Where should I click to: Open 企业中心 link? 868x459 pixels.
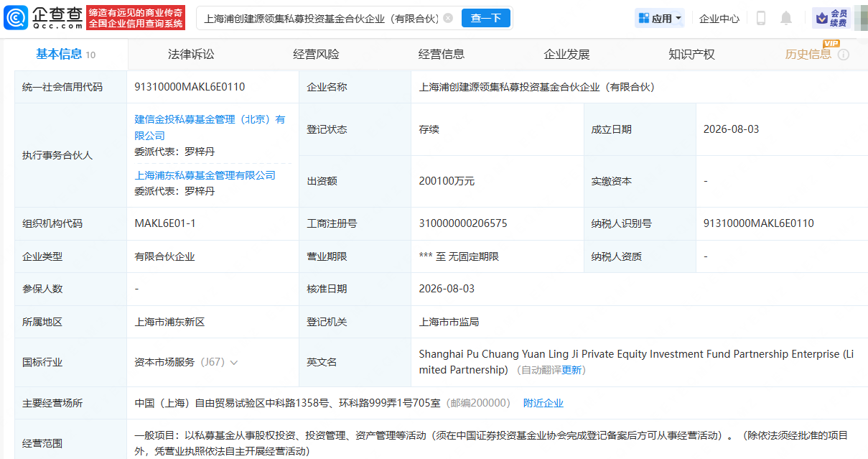(719, 19)
